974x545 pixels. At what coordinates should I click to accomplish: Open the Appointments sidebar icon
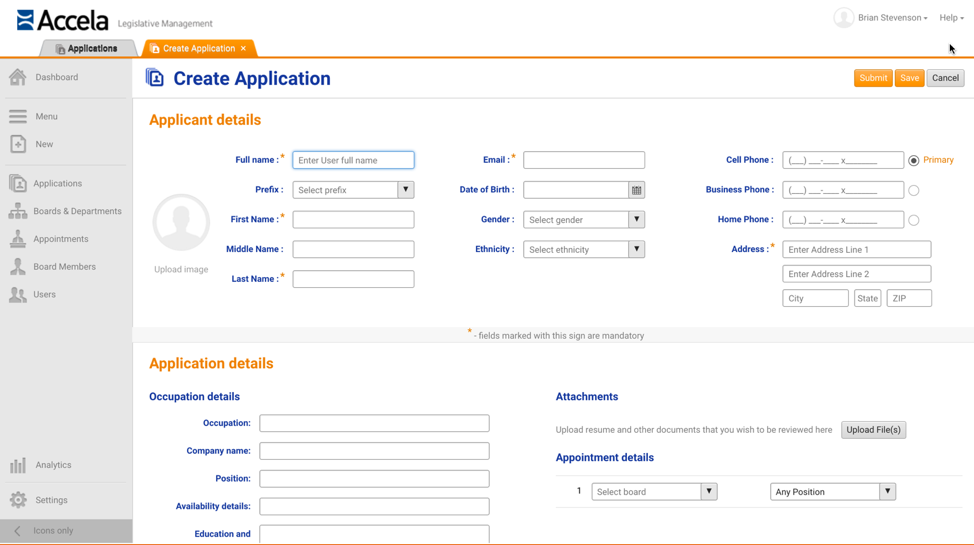tap(18, 239)
